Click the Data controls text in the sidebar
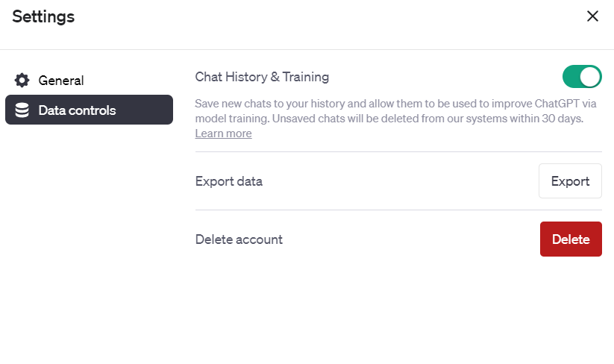Screen dimensions: 614x364 [77, 110]
